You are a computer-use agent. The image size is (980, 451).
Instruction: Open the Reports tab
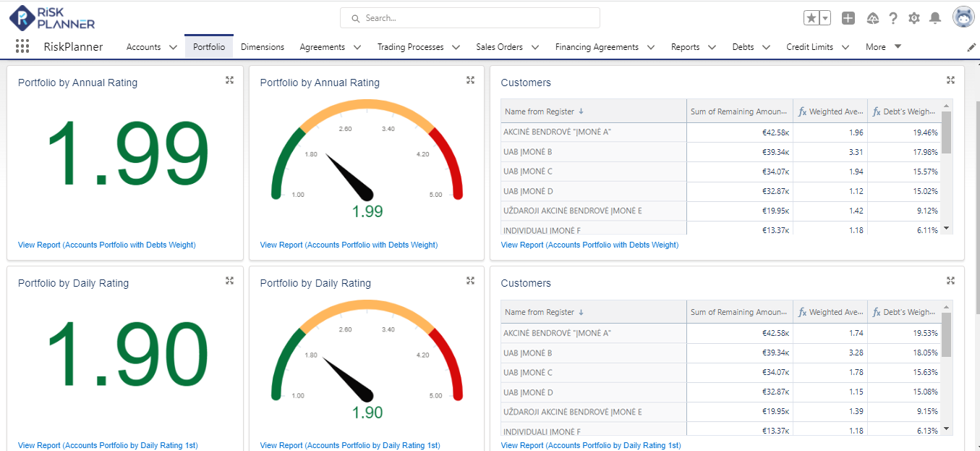[685, 47]
